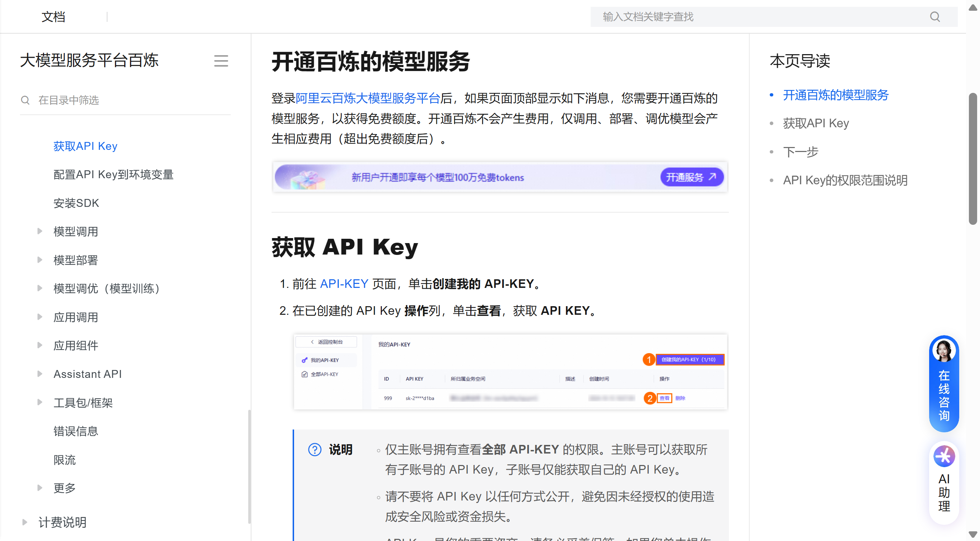980x541 pixels.
Task: Click the filter magnifier icon in sidebar
Action: point(25,100)
